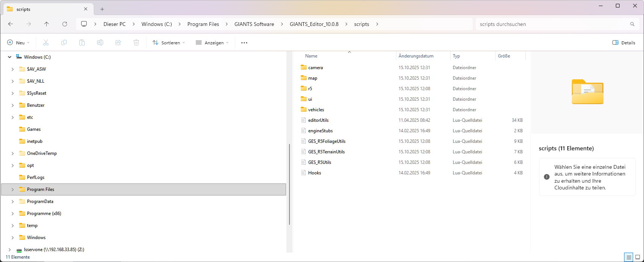Expand the Program Files tree node
This screenshot has height=262, width=644.
[x=12, y=189]
